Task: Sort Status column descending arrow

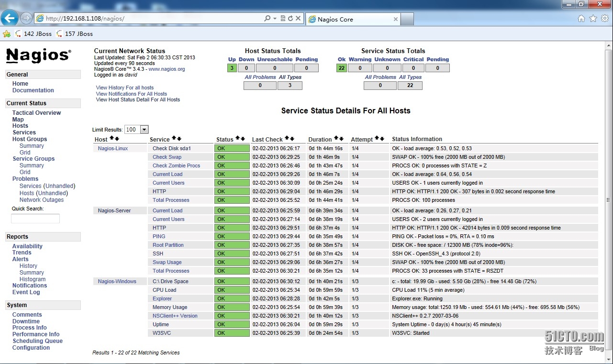Action: click(243, 139)
